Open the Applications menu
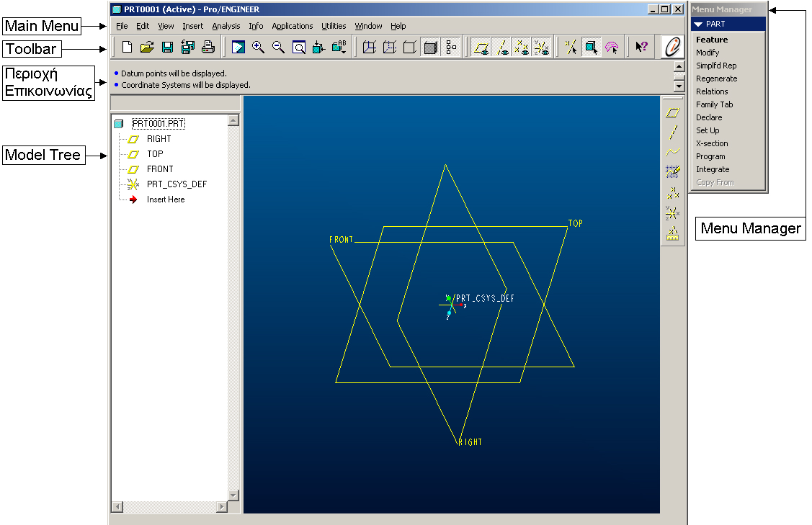This screenshot has width=812, height=525. [292, 26]
